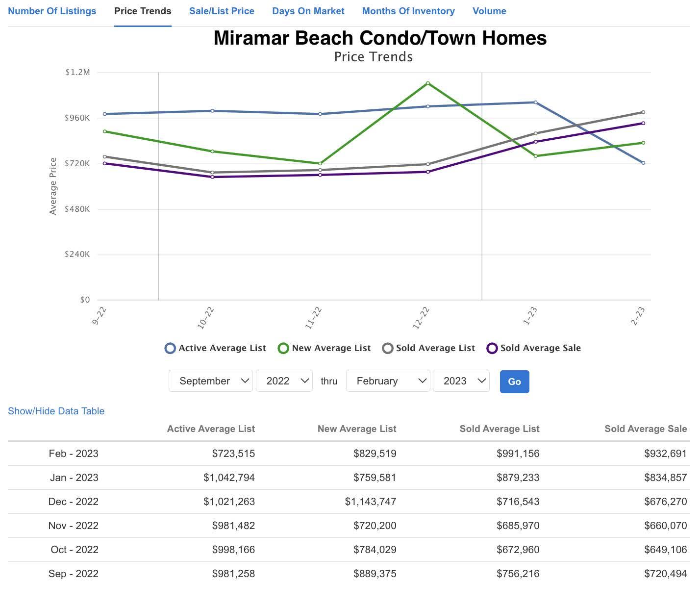
Task: Click the New Average List peak point at 12-22
Action: (x=428, y=83)
